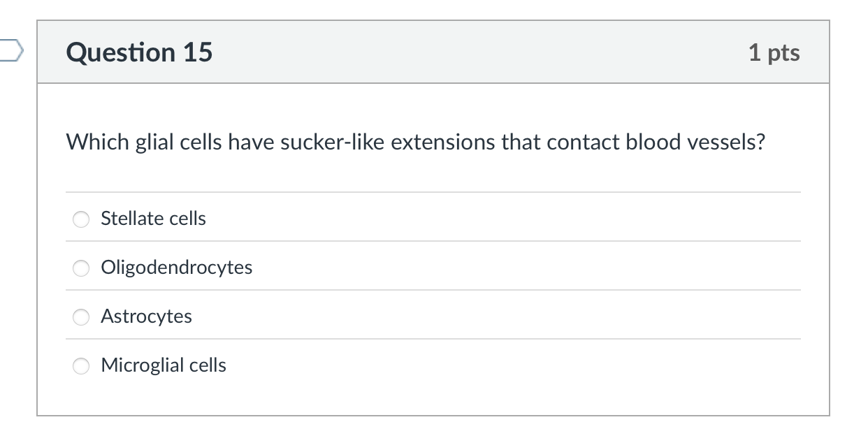The image size is (868, 422).
Task: Click the 'Oligodendrocytes' answer label
Action: pyautogui.click(x=177, y=268)
